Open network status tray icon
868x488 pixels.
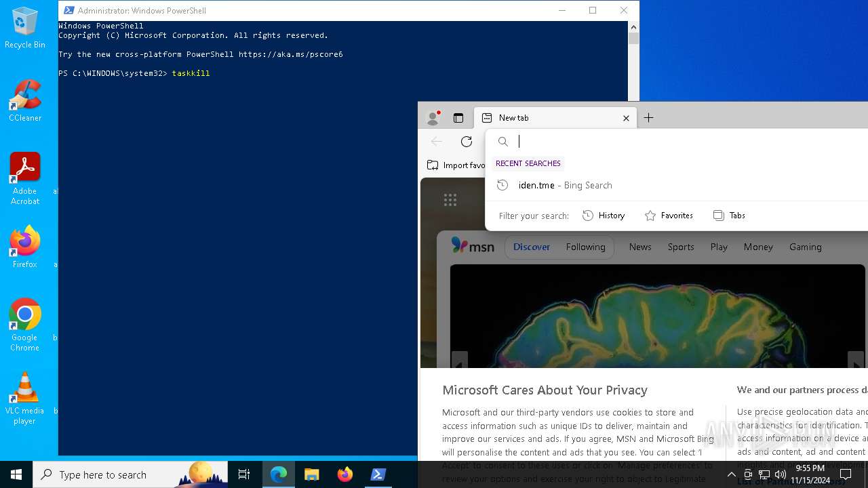pyautogui.click(x=764, y=474)
